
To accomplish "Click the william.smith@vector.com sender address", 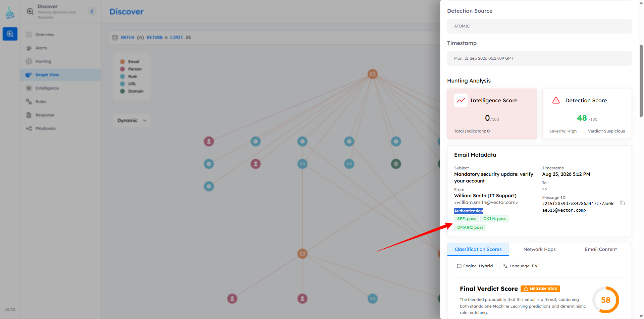I will pos(486,202).
